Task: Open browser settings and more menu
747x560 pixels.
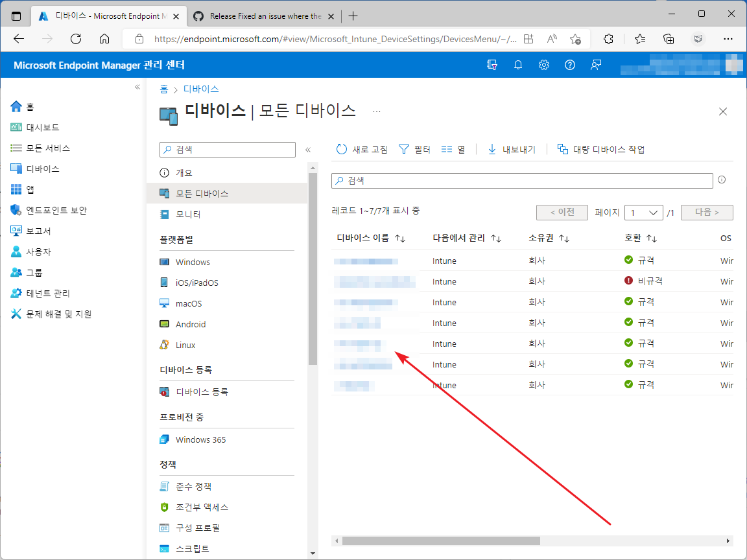Action: (728, 39)
